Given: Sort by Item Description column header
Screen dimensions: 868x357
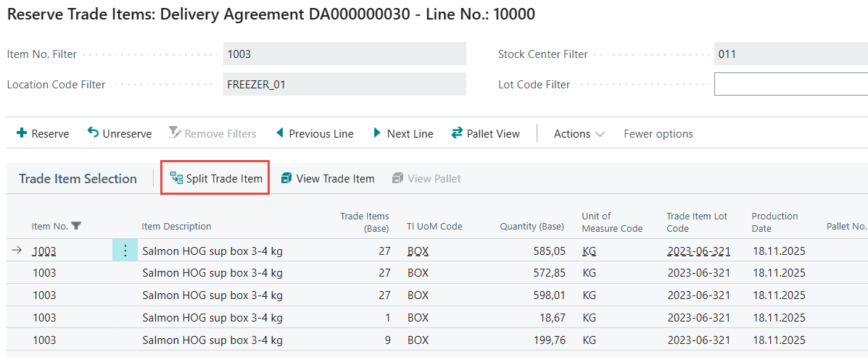Looking at the screenshot, I should pyautogui.click(x=176, y=227).
